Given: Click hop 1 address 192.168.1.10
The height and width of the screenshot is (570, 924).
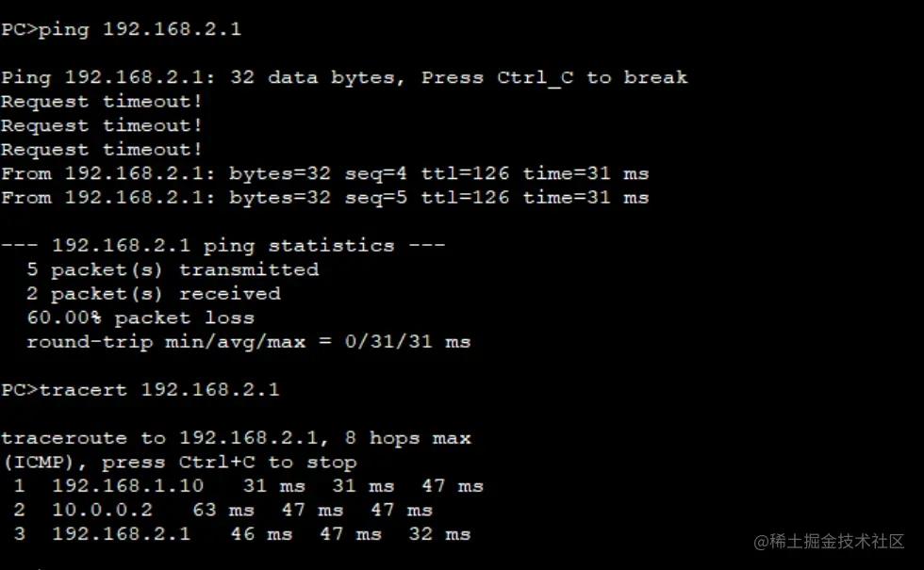Looking at the screenshot, I should pyautogui.click(x=115, y=486).
